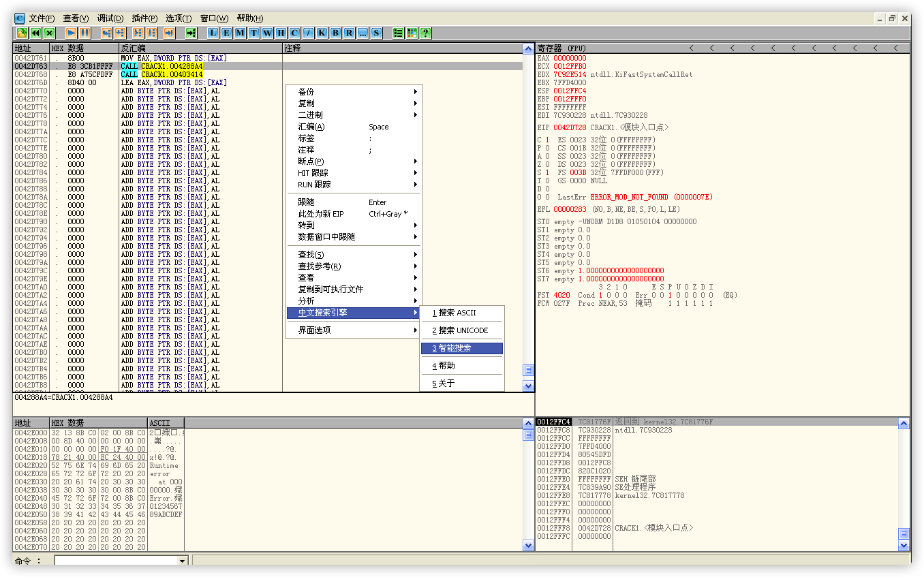Pause execution using the pause icon
Image resolution: width=924 pixels, height=577 pixels.
click(84, 33)
